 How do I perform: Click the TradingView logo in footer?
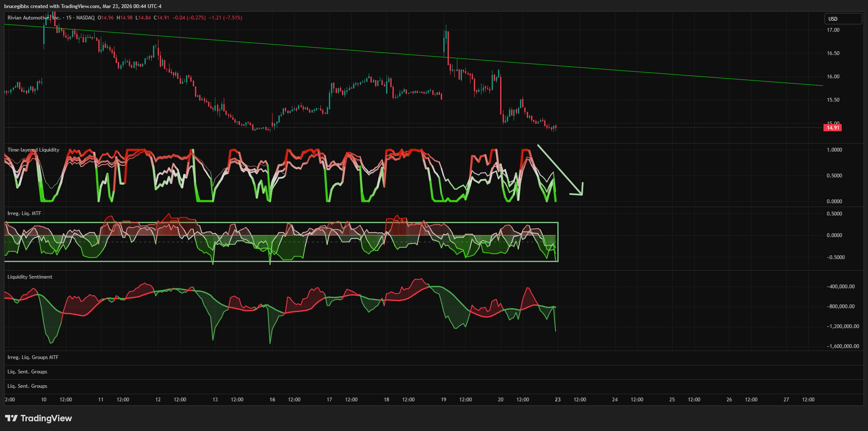pyautogui.click(x=39, y=418)
